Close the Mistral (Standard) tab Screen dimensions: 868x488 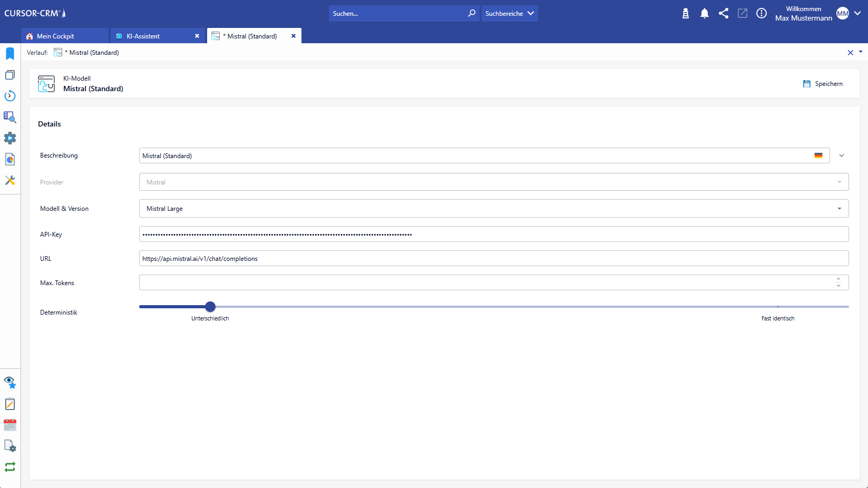click(x=294, y=36)
